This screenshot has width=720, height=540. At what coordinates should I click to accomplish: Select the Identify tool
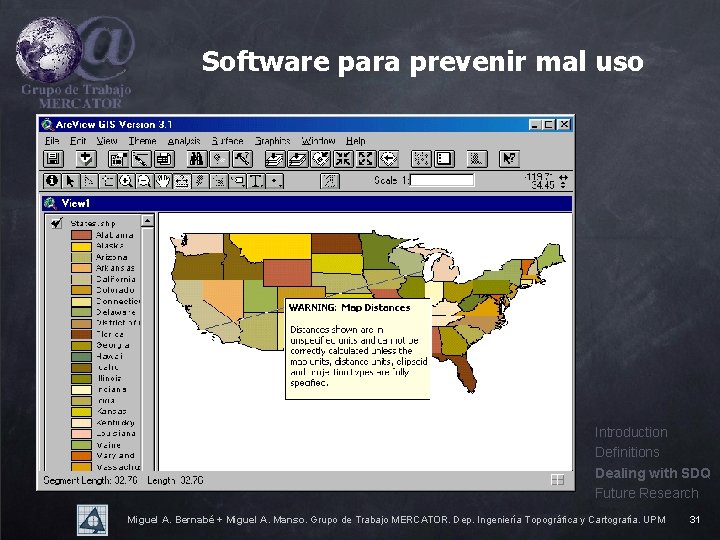[52, 181]
